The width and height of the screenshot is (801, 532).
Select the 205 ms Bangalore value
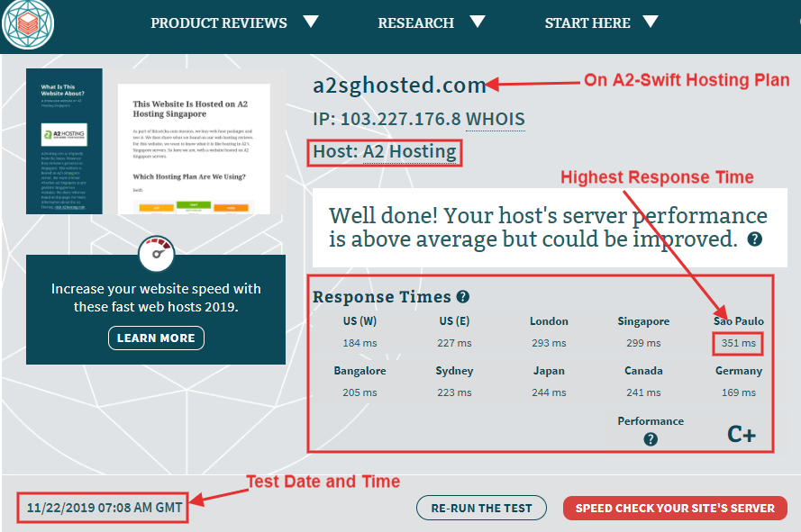pos(360,392)
